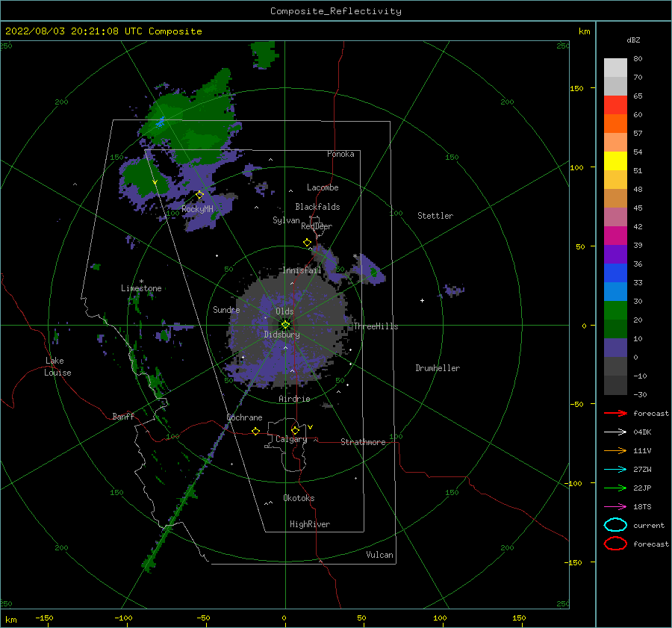
Task: Click the Limestone label
Action: 141,288
